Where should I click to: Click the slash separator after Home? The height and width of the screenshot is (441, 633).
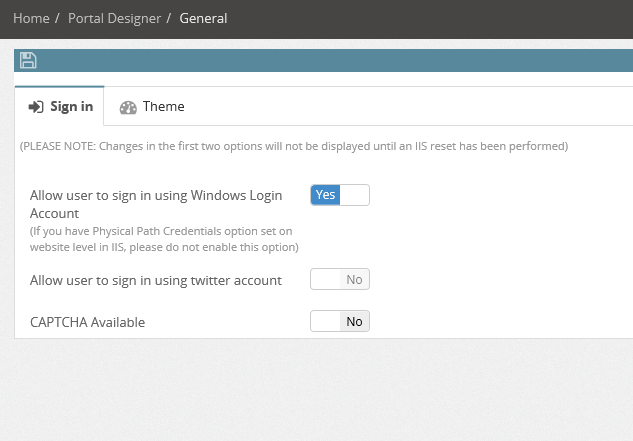pyautogui.click(x=58, y=18)
